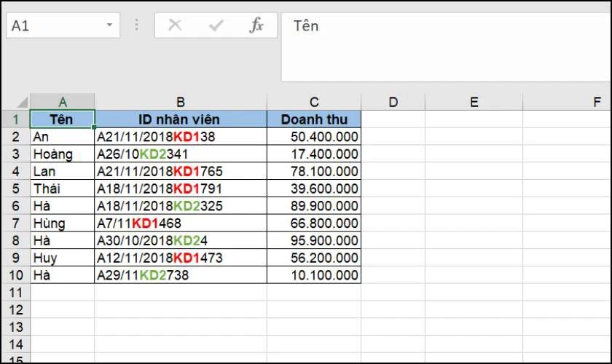Select the cell containing 'Lan'
612x364 pixels.
coord(63,171)
